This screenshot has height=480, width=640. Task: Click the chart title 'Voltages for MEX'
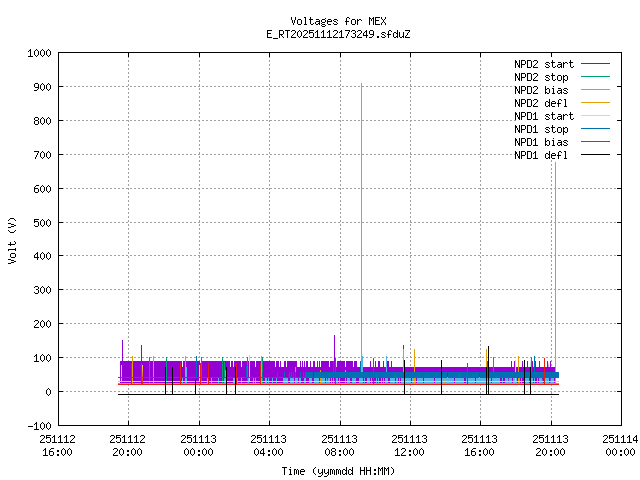pyautogui.click(x=338, y=21)
